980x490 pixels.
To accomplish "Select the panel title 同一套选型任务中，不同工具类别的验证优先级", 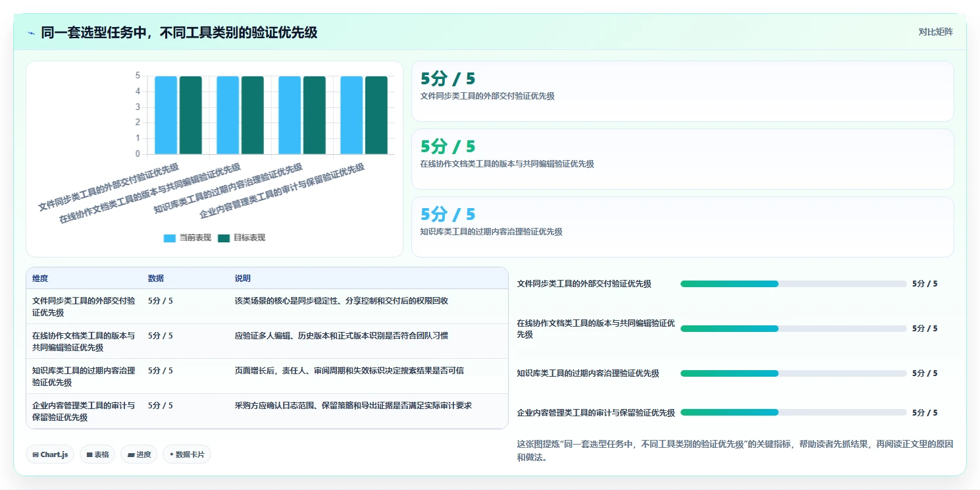I will (179, 32).
